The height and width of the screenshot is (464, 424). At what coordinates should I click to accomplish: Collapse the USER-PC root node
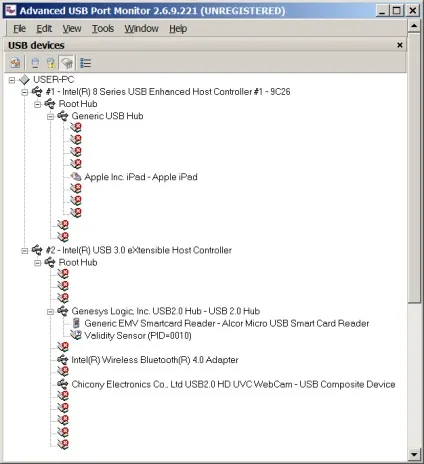click(x=12, y=80)
